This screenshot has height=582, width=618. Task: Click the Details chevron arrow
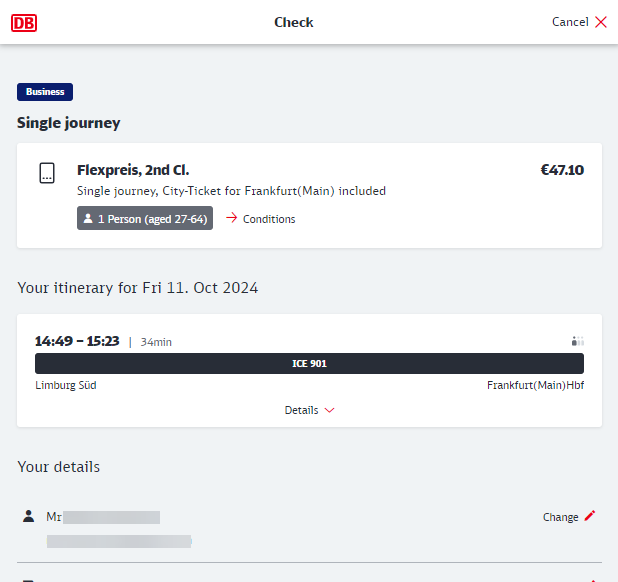point(329,410)
